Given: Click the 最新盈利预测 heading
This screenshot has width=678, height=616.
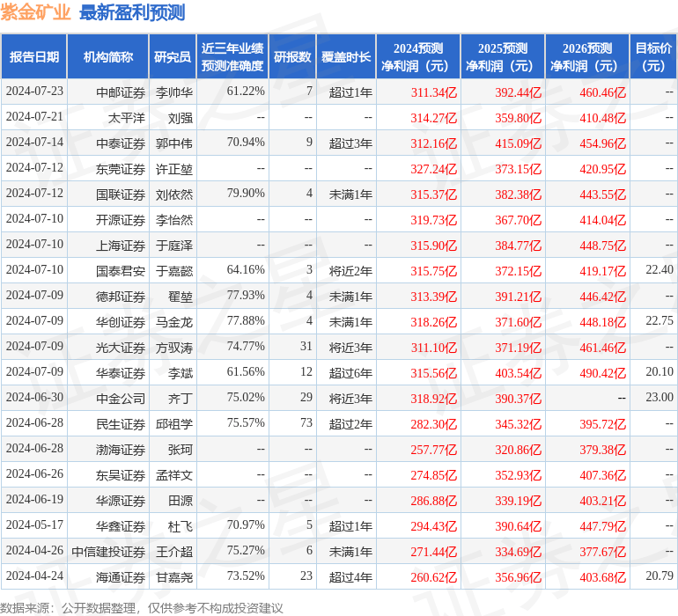Looking at the screenshot, I should tap(132, 12).
